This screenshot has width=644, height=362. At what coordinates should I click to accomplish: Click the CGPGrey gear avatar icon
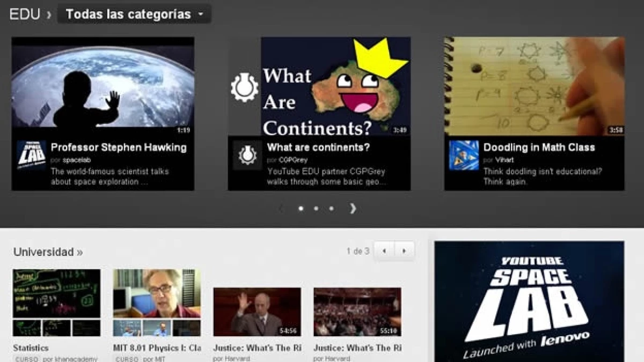(x=247, y=156)
